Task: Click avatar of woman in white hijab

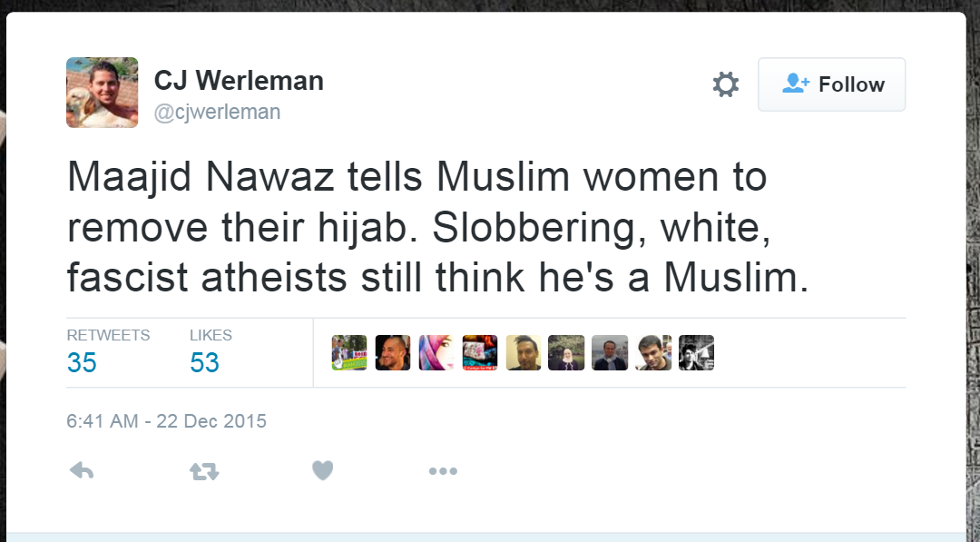Action: coord(566,353)
